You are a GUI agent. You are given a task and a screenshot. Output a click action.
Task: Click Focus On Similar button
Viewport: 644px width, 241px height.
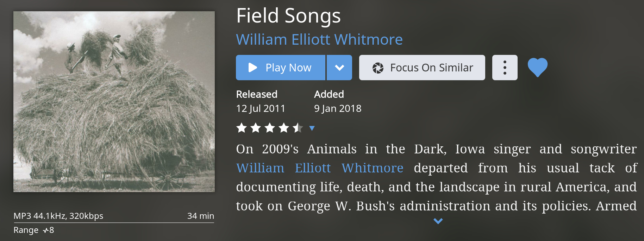pyautogui.click(x=422, y=68)
